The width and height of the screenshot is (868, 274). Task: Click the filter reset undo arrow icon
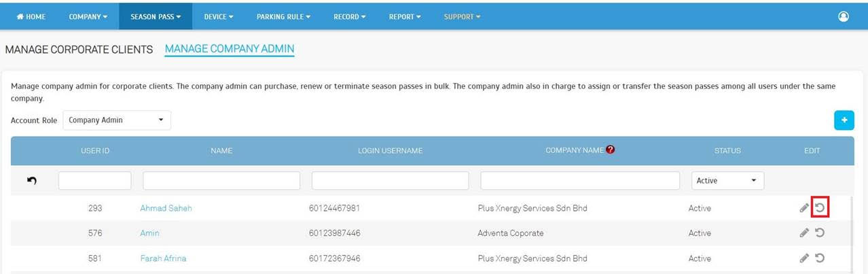pos(32,181)
